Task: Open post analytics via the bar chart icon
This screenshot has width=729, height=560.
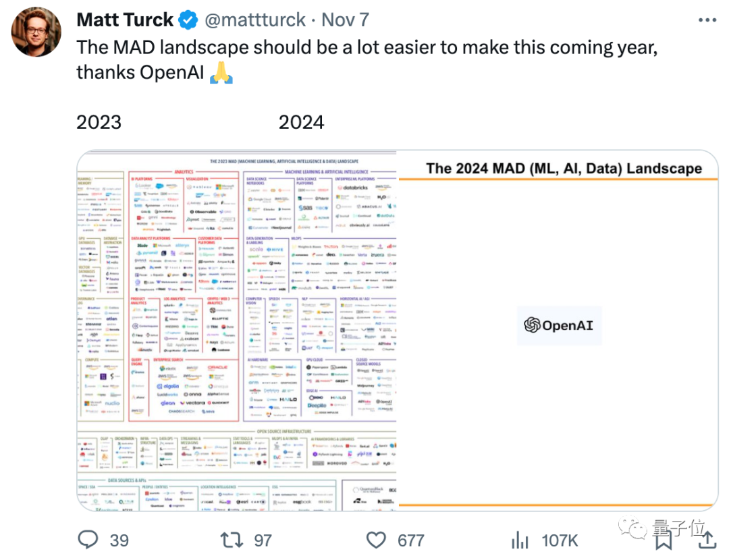Action: tap(520, 540)
